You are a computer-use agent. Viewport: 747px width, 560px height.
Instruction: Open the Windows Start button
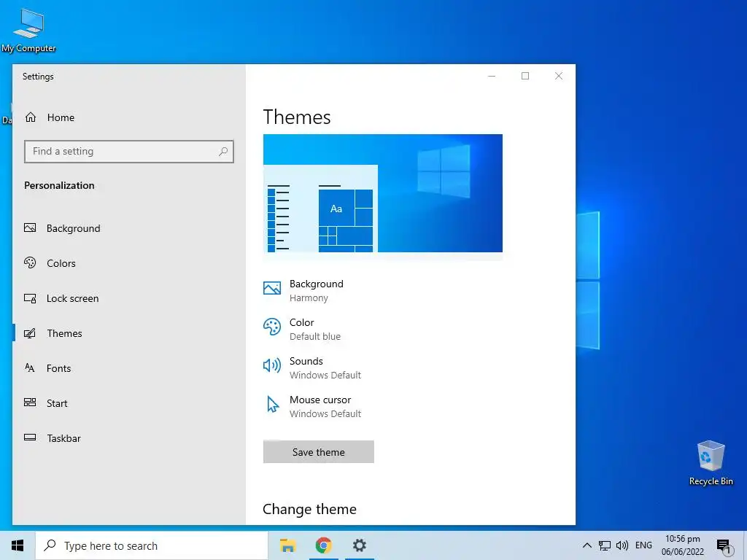(18, 545)
